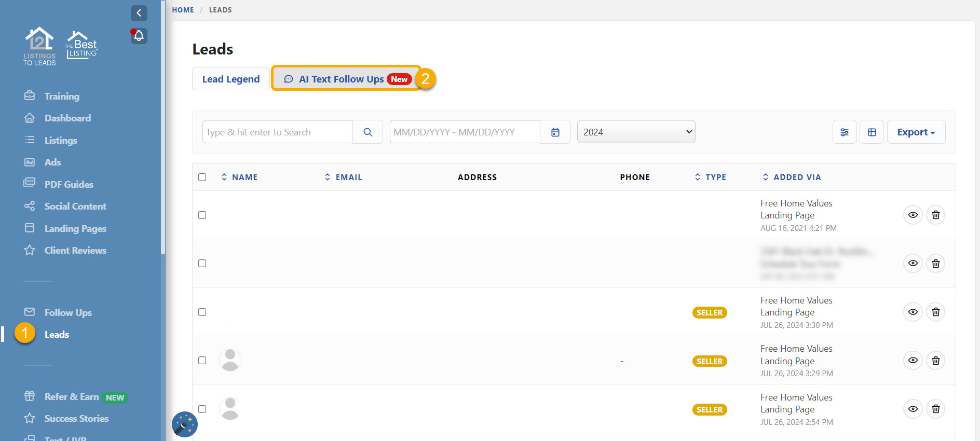
Task: Sort leads by the Name column
Action: pyautogui.click(x=244, y=177)
